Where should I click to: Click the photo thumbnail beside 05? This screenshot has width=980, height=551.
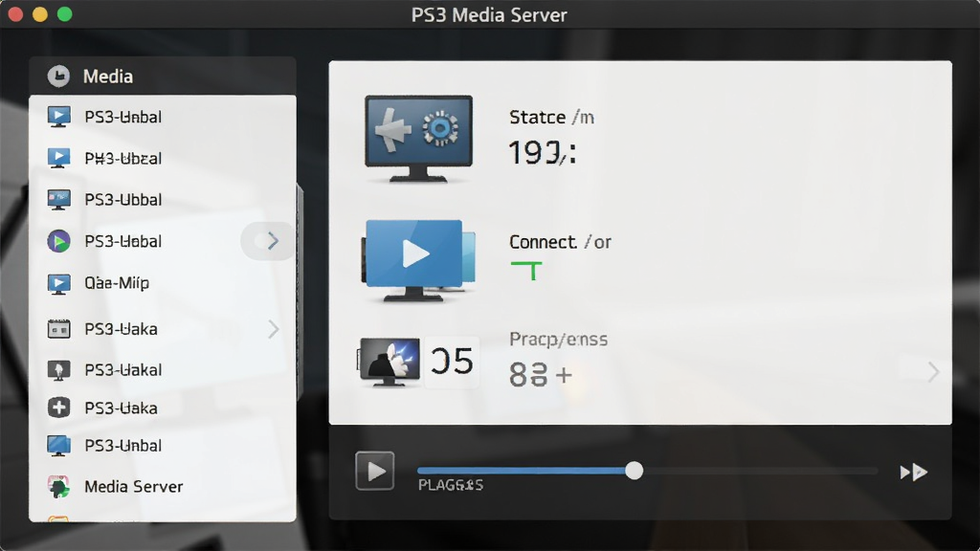[x=389, y=363]
